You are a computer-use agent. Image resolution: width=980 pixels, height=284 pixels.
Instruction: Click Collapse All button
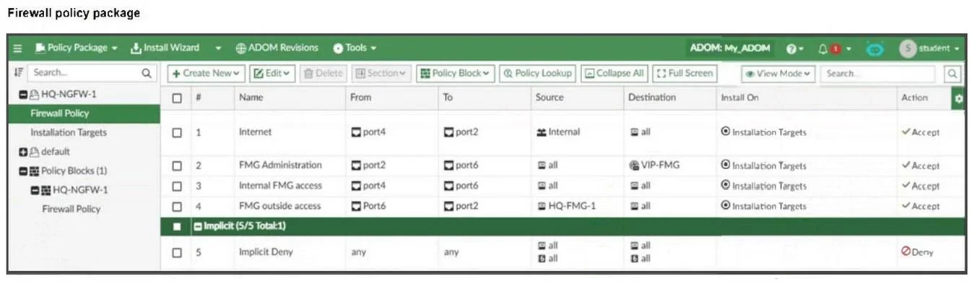point(614,73)
